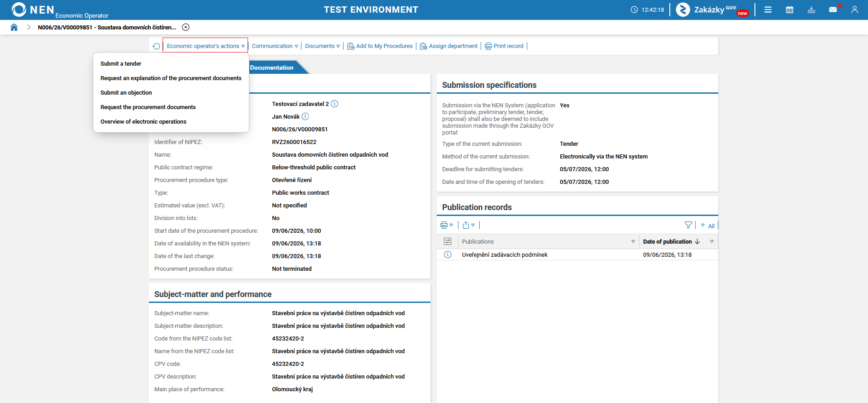This screenshot has width=868, height=403.
Task: Click the Subject-matter and performance heading
Action: point(213,294)
